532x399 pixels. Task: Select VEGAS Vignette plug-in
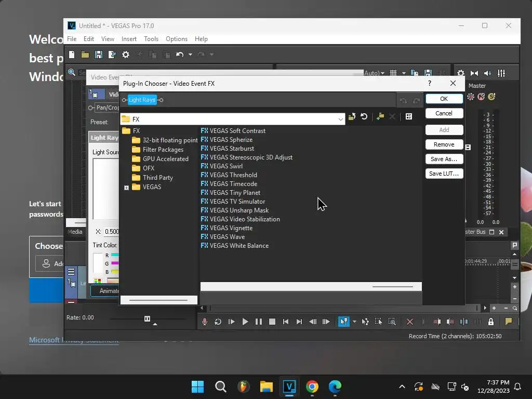[x=227, y=228]
